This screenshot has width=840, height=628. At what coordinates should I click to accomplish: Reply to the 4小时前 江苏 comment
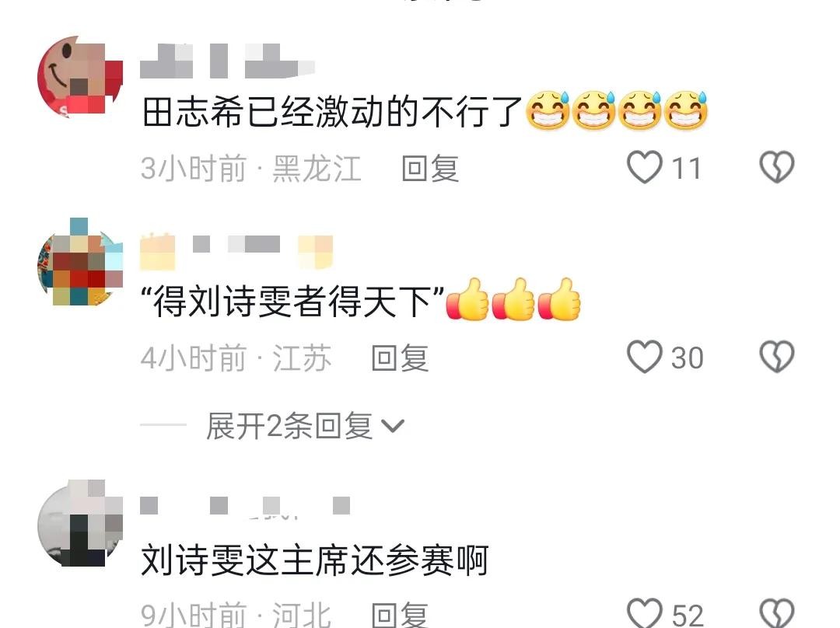point(401,358)
